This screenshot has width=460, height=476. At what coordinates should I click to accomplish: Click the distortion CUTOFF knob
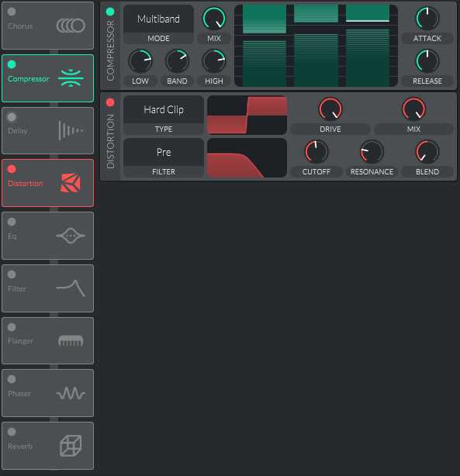pos(316,152)
